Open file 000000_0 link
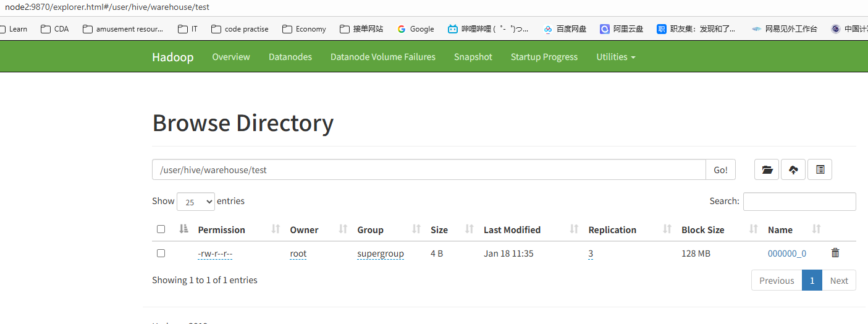Viewport: 868px width, 324px height. click(787, 254)
